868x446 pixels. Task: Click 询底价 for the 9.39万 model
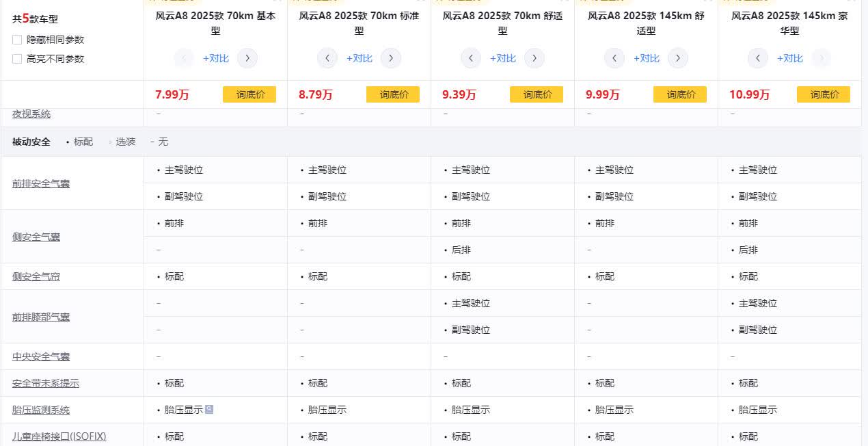coord(537,94)
